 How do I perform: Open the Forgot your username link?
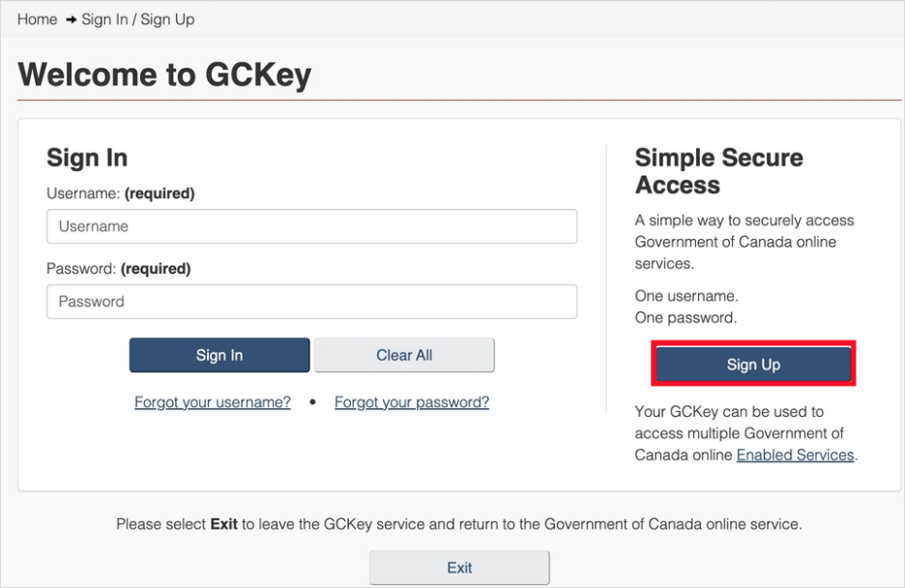click(x=213, y=402)
